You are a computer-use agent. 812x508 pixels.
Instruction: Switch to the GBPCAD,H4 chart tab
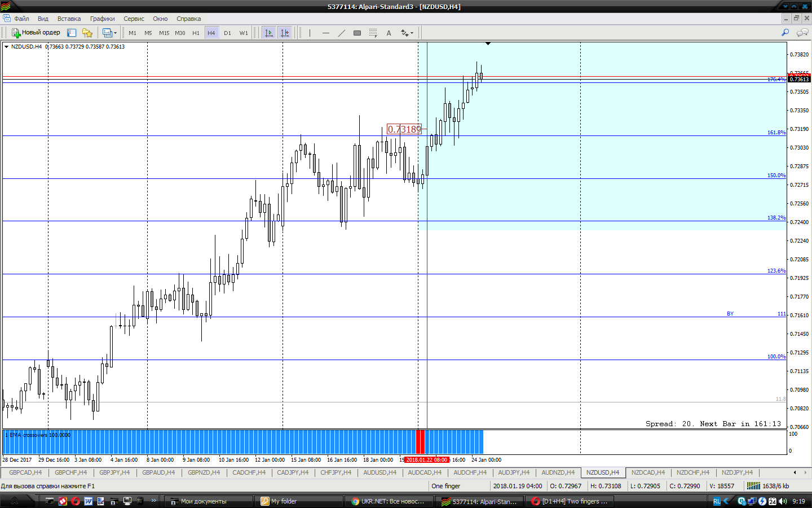coord(25,472)
